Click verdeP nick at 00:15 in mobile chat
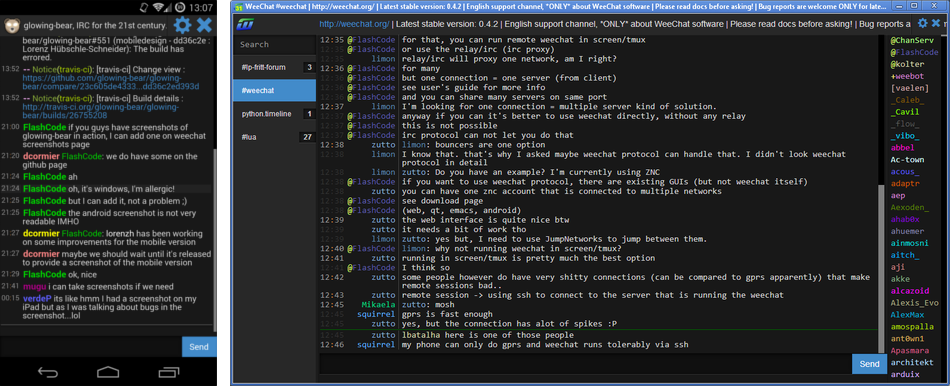The image size is (950, 386). pyautogui.click(x=37, y=299)
